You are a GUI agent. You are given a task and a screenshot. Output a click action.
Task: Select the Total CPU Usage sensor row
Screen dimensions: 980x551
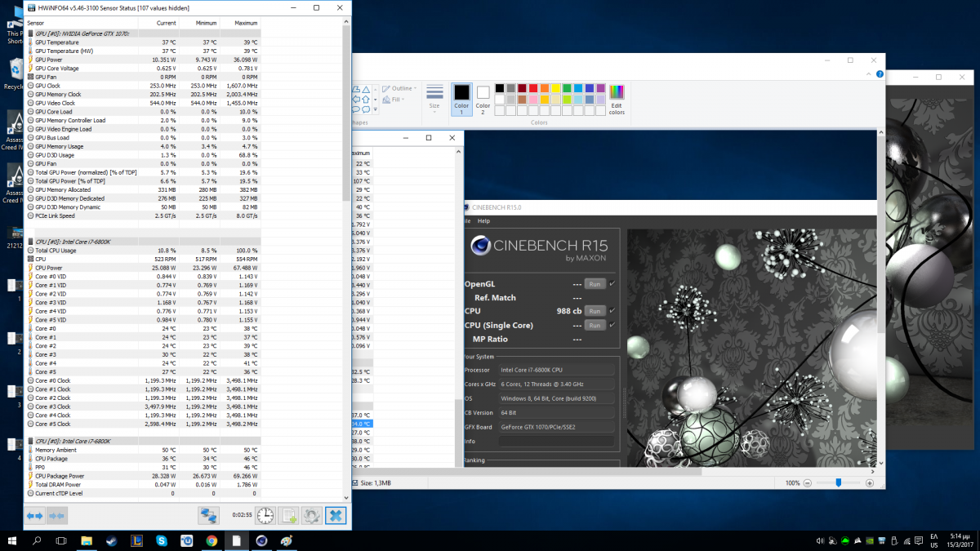pos(143,251)
